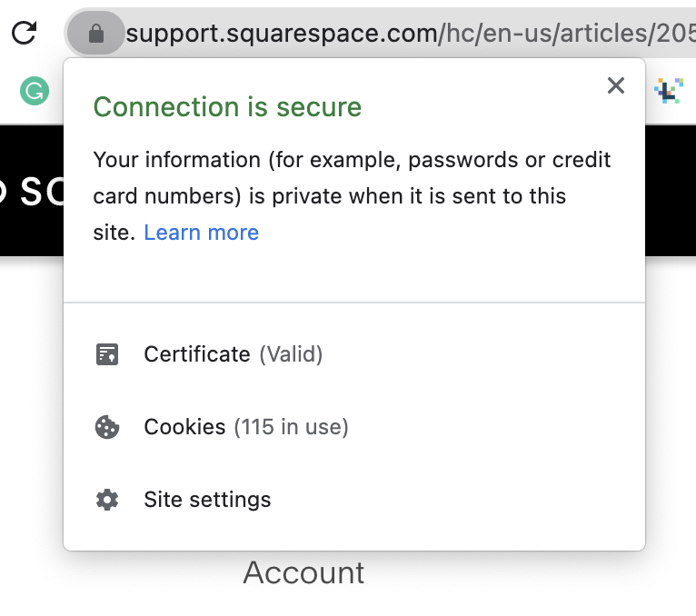Image resolution: width=696 pixels, height=616 pixels.
Task: Click the black banner right of popup
Action: tap(671, 191)
